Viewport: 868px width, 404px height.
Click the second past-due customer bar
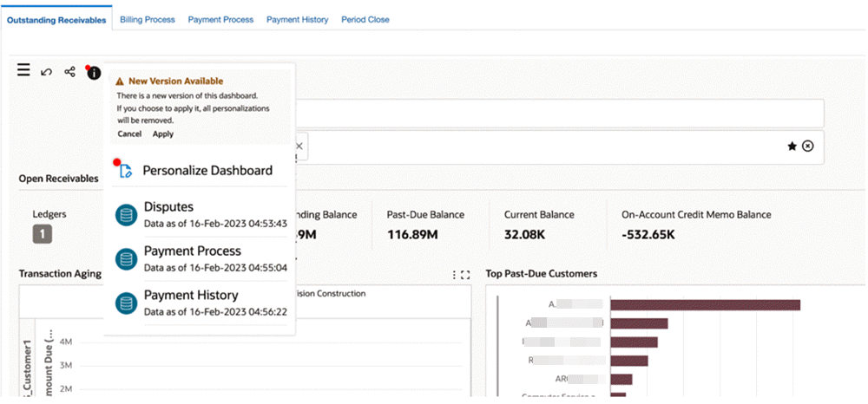640,323
